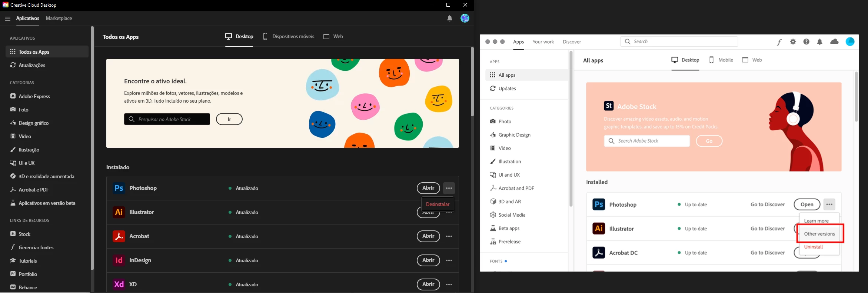The height and width of the screenshot is (293, 868).
Task: Open more options for InDesign row
Action: [x=449, y=260]
